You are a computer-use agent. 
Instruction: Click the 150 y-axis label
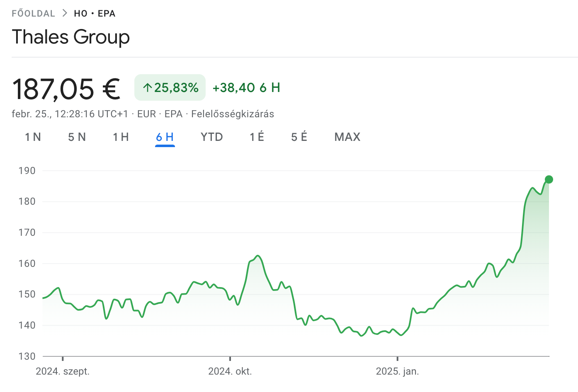click(27, 294)
